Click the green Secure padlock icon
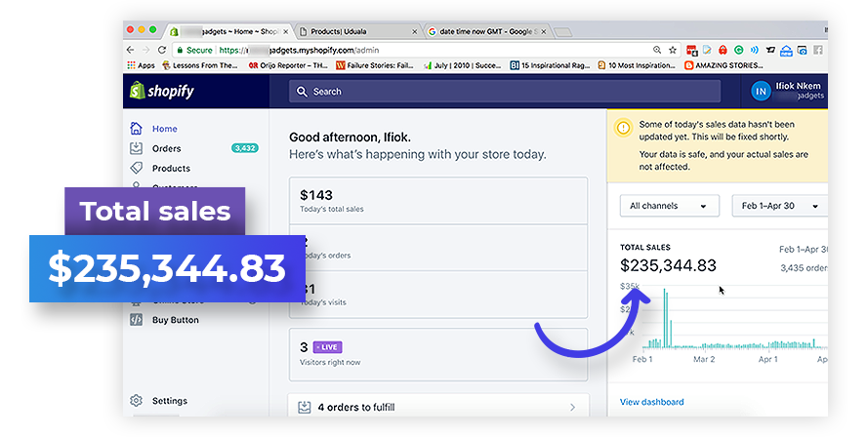Viewport: 868px width, 437px height. 180,50
